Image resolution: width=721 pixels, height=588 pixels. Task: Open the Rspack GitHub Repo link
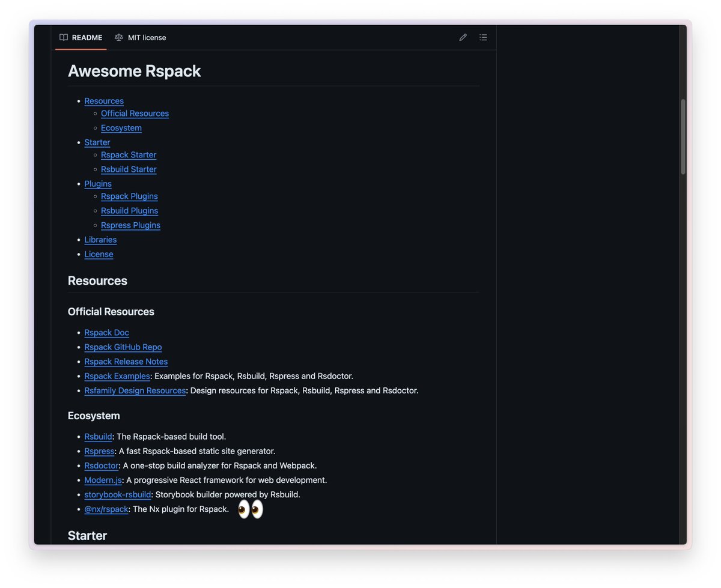click(123, 347)
